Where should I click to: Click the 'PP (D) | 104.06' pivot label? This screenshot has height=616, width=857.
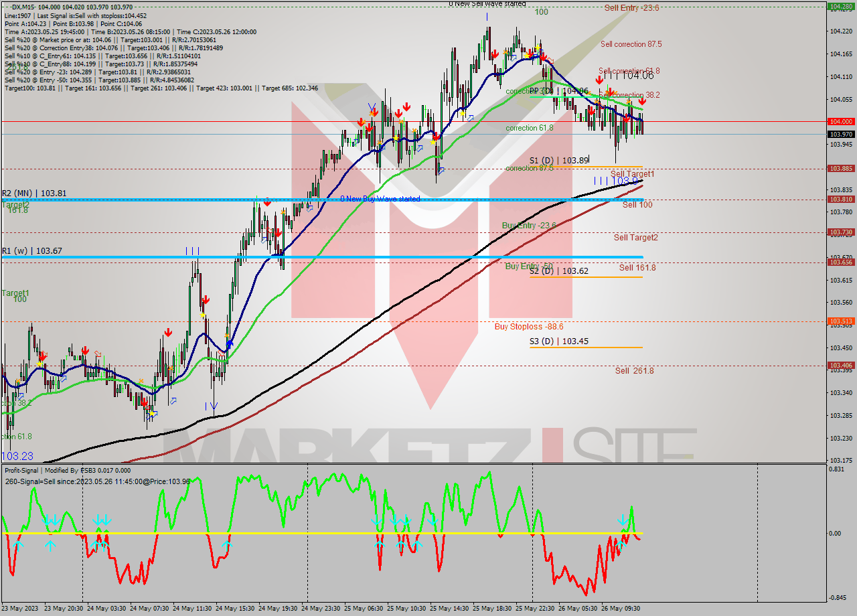pos(558,90)
